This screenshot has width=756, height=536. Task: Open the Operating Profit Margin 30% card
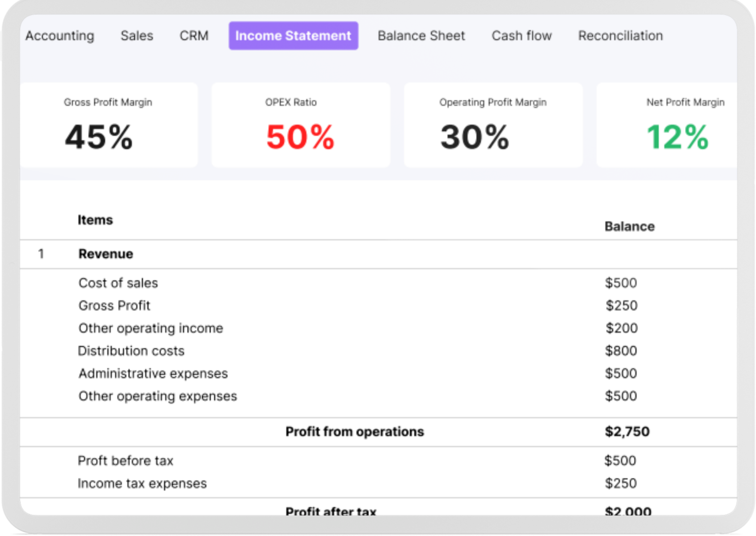(x=493, y=125)
